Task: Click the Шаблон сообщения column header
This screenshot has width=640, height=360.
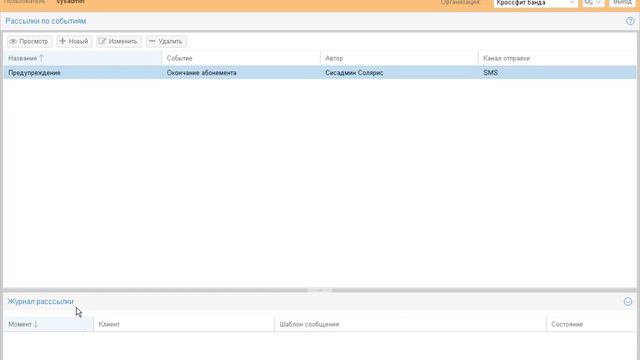Action: (x=410, y=324)
